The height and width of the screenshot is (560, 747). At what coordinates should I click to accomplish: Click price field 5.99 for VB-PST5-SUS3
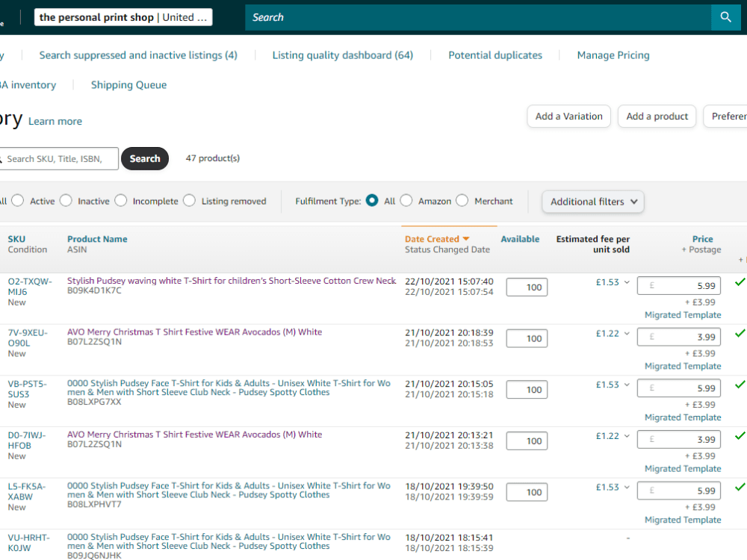[679, 388]
